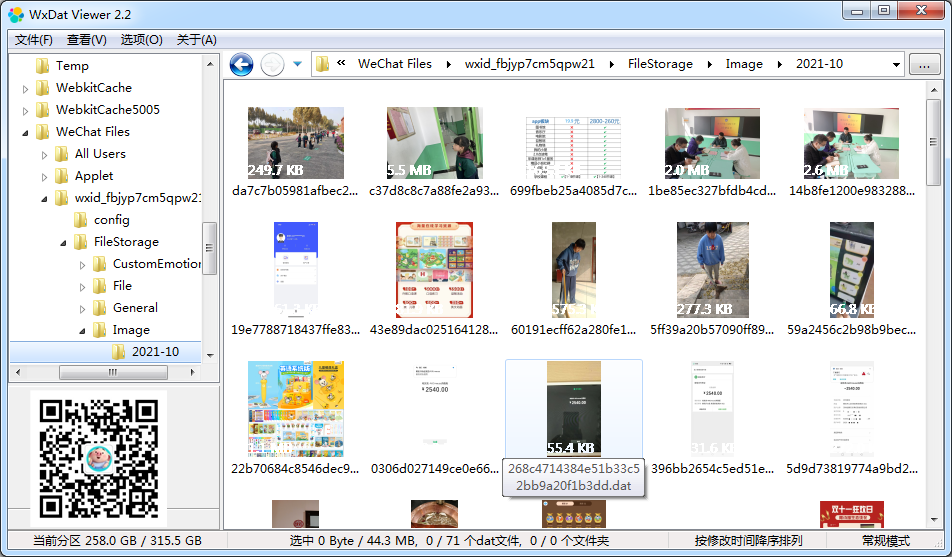Open the 选项(O) menu
The width and height of the screenshot is (952, 557).
point(141,40)
